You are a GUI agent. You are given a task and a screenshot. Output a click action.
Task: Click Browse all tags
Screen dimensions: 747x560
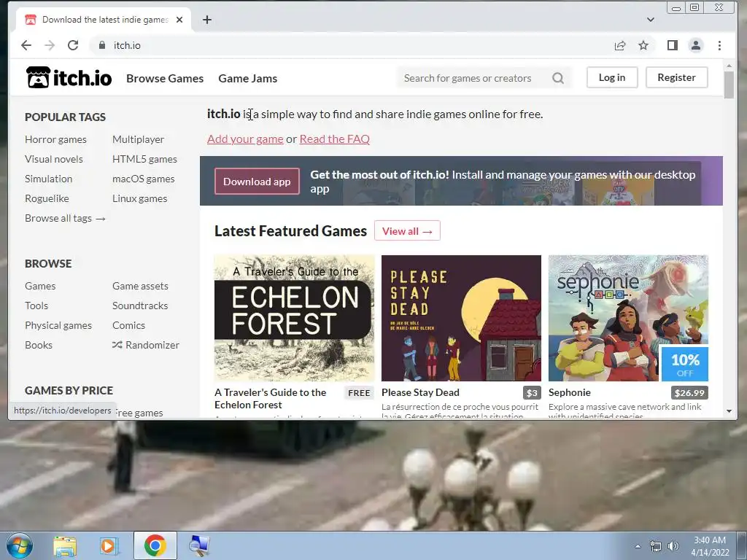click(65, 218)
